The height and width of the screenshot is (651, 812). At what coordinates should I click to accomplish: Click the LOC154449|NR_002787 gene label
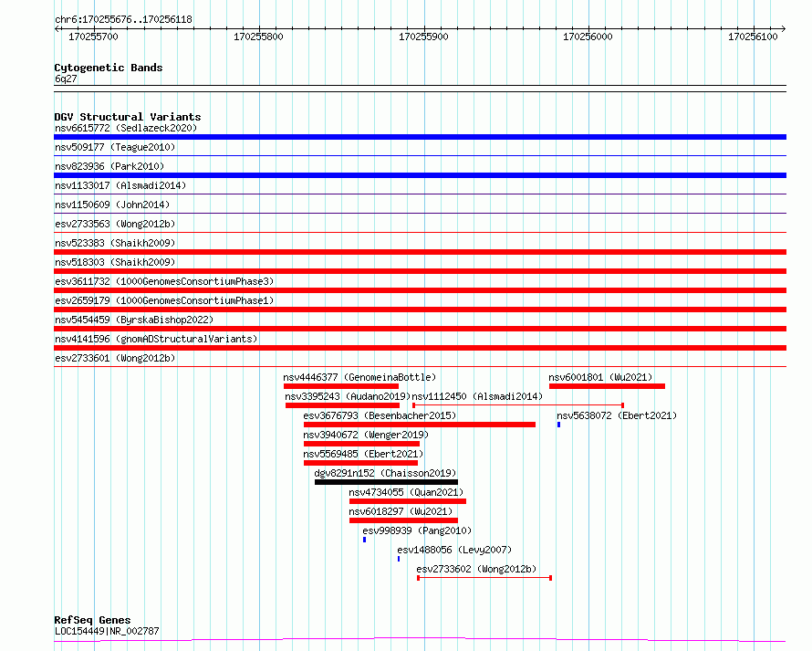(107, 631)
